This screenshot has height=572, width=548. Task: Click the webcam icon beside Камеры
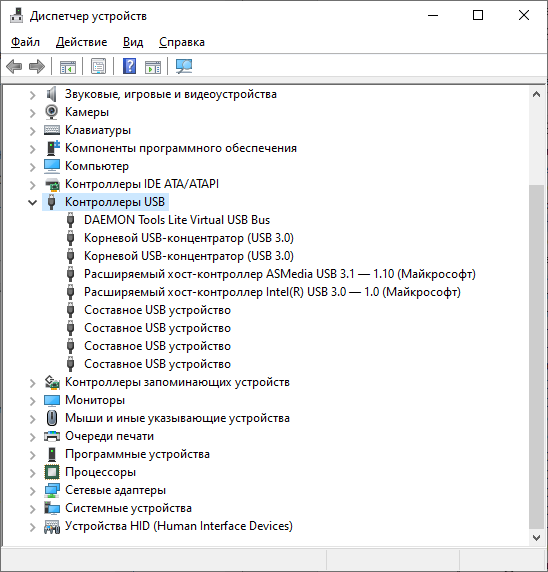pos(52,112)
